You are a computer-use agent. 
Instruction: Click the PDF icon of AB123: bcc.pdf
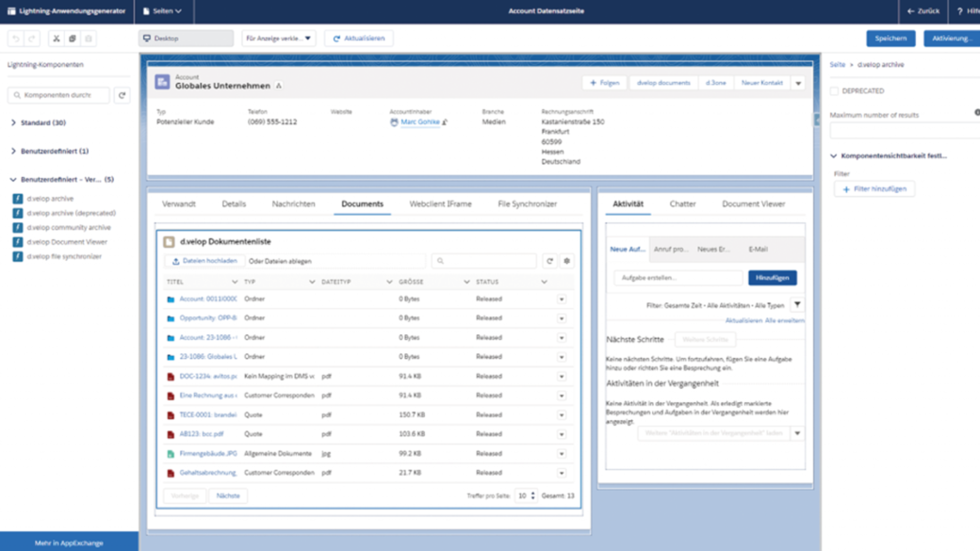tap(171, 434)
